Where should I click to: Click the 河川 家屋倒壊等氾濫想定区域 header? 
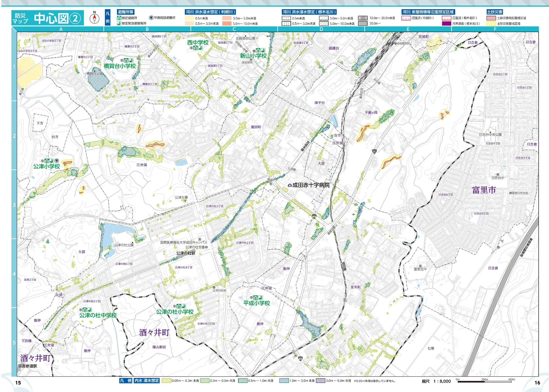[x=428, y=12]
